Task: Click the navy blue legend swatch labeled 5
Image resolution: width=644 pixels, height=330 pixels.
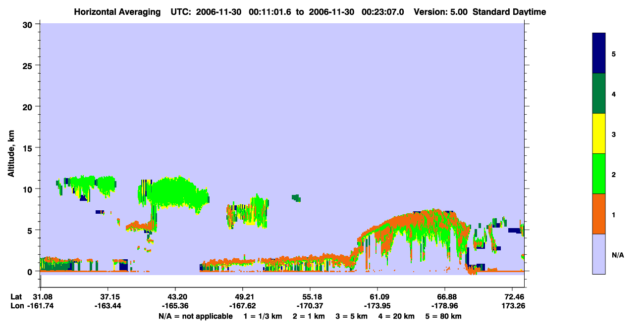Action: click(x=599, y=53)
